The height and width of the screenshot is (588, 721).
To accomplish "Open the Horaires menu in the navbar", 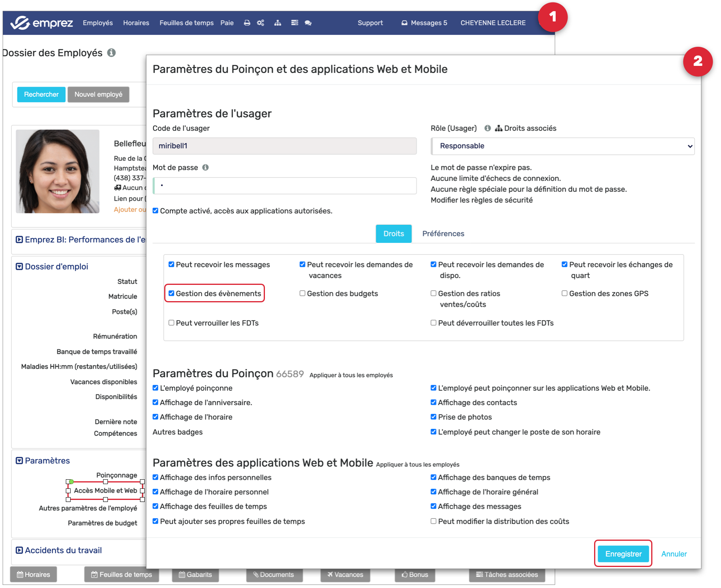I will click(x=136, y=23).
